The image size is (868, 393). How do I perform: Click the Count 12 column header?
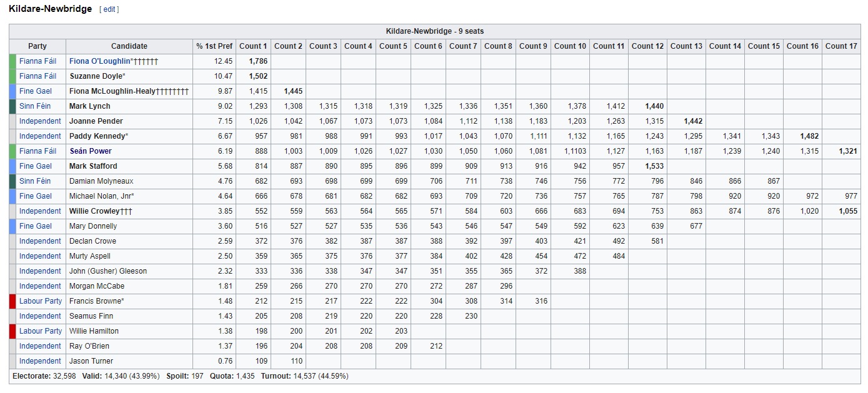tap(647, 46)
